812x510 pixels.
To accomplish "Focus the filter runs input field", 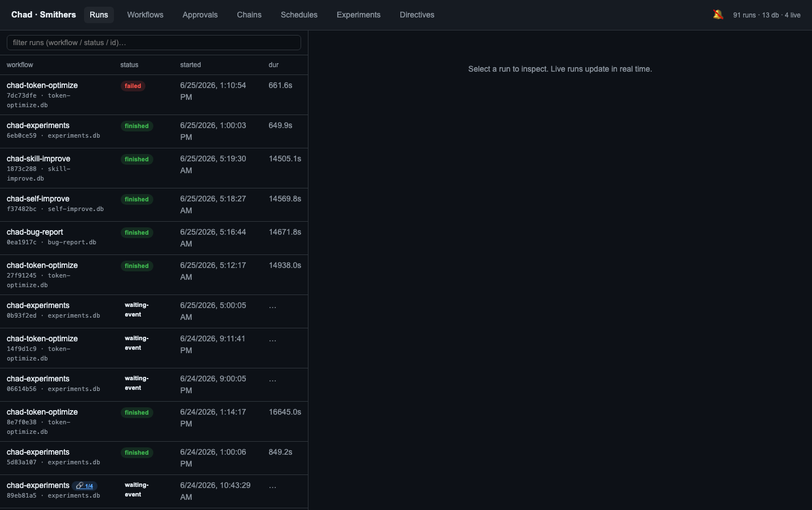I will [154, 42].
